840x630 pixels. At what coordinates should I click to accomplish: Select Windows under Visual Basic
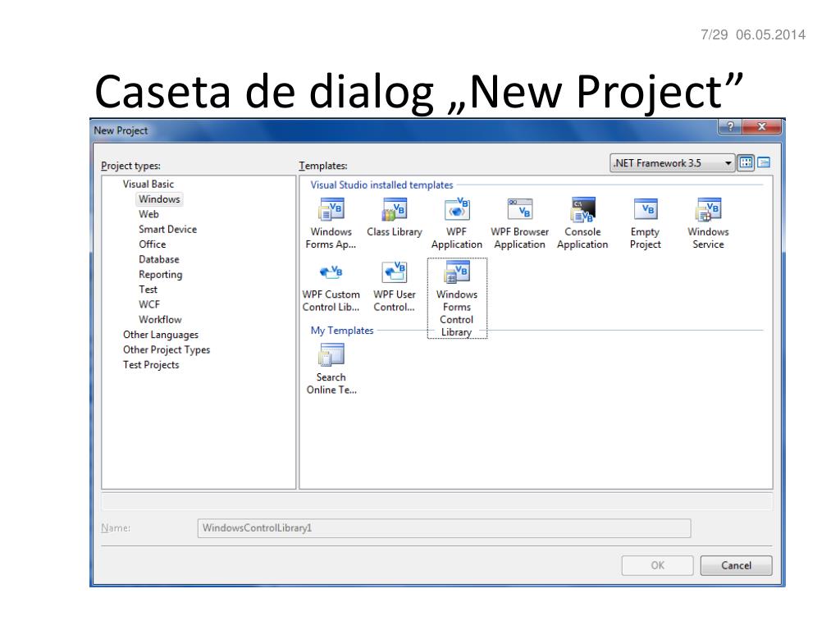click(159, 199)
